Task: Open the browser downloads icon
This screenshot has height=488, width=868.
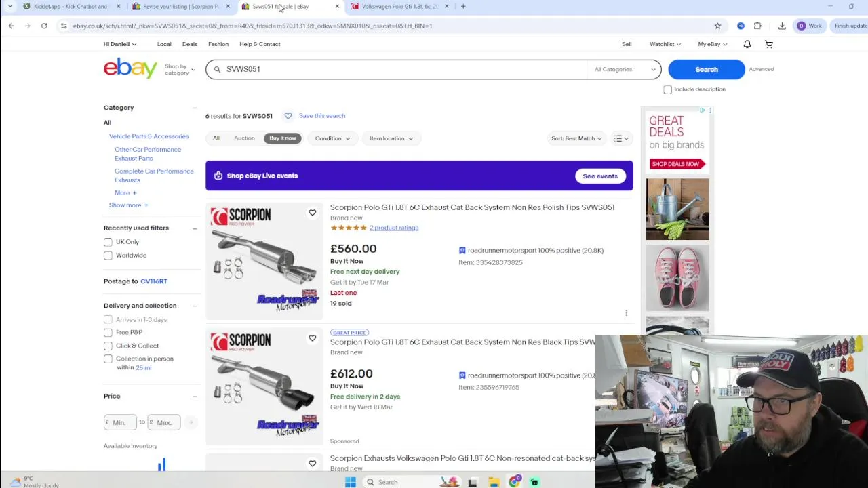Action: (x=782, y=26)
